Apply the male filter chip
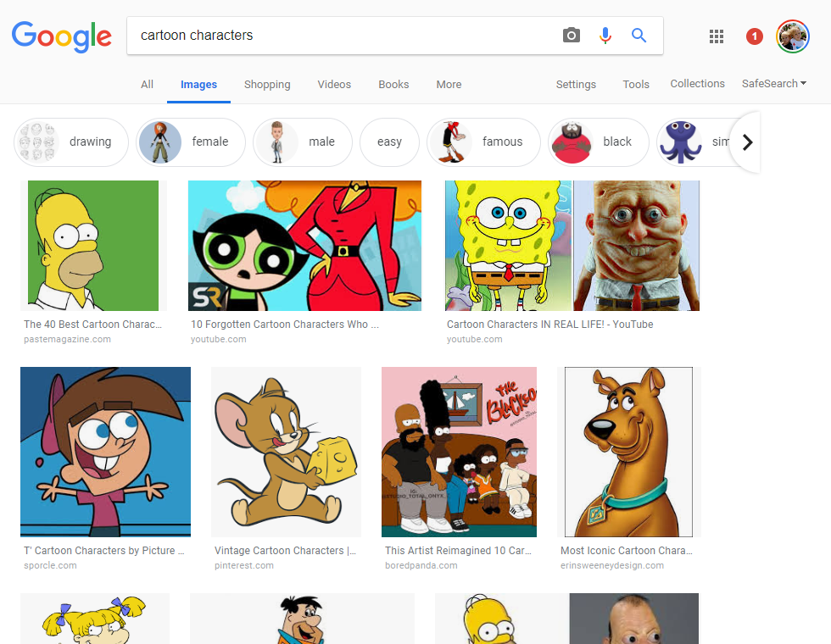 coord(303,142)
